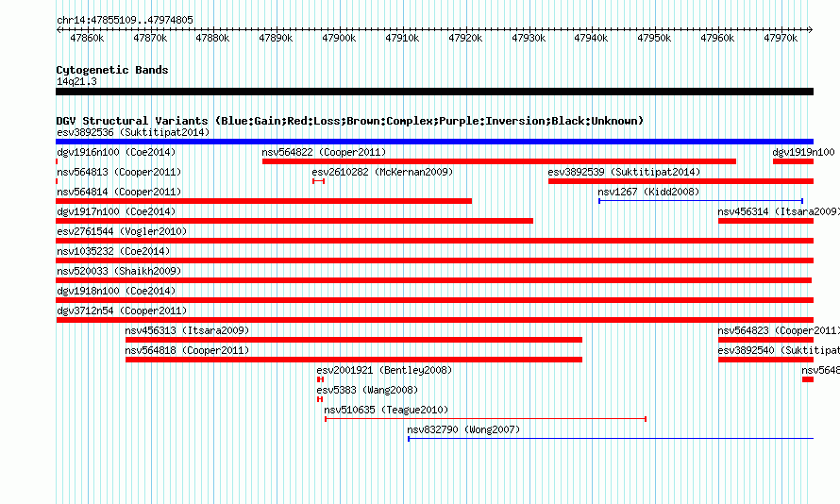Click the nsv564814 (Cooper2011) red loss bar

coord(263,201)
